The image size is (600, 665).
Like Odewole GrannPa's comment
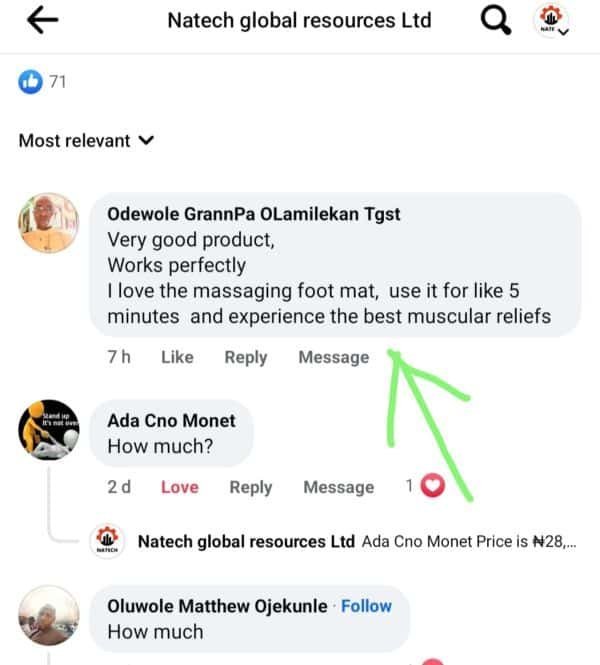click(177, 357)
